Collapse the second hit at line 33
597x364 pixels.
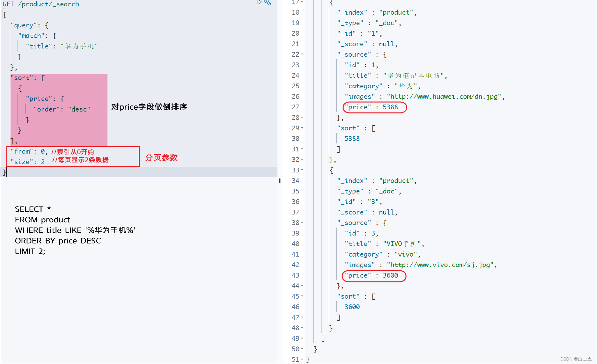(302, 170)
